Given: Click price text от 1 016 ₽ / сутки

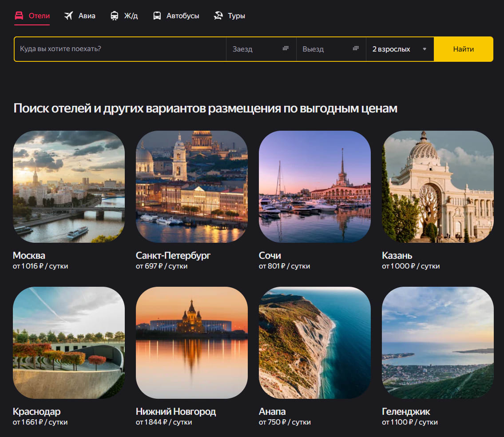Looking at the screenshot, I should point(40,266).
